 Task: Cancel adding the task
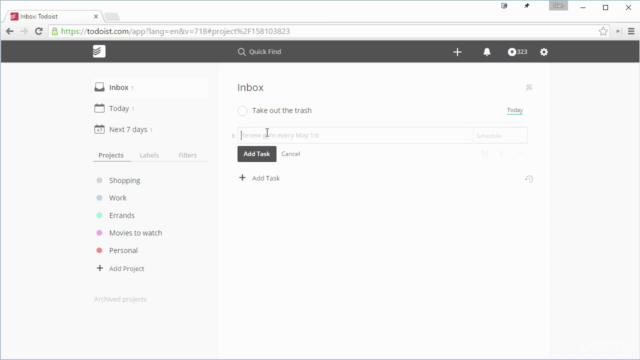(291, 154)
